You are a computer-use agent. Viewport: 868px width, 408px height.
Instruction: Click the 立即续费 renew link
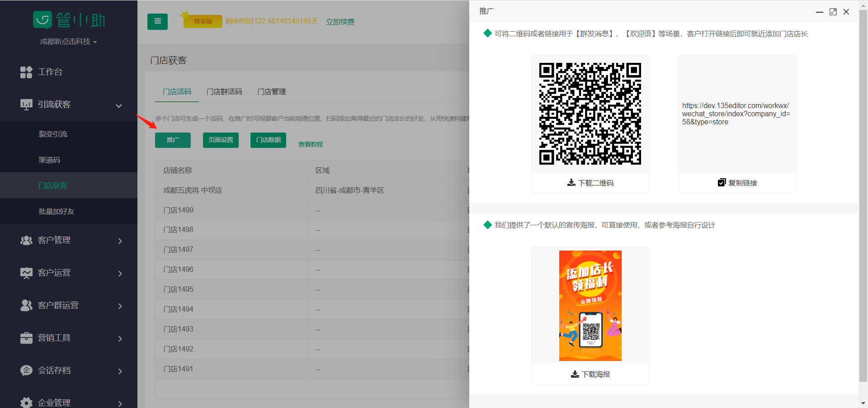(340, 22)
